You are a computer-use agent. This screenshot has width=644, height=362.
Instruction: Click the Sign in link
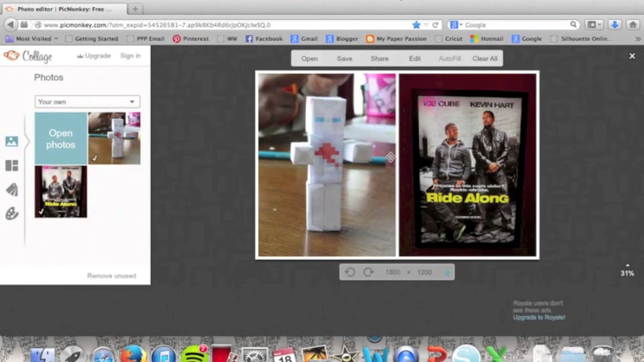(x=130, y=56)
